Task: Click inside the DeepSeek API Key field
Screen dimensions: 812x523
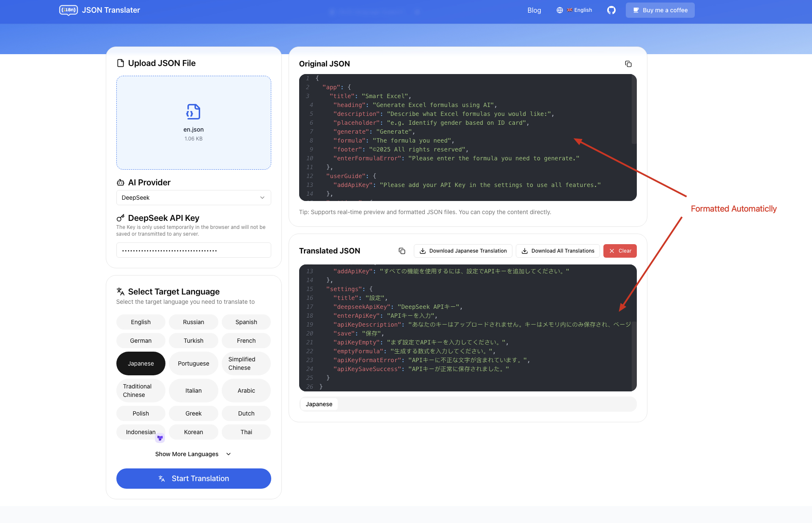Action: (193, 250)
